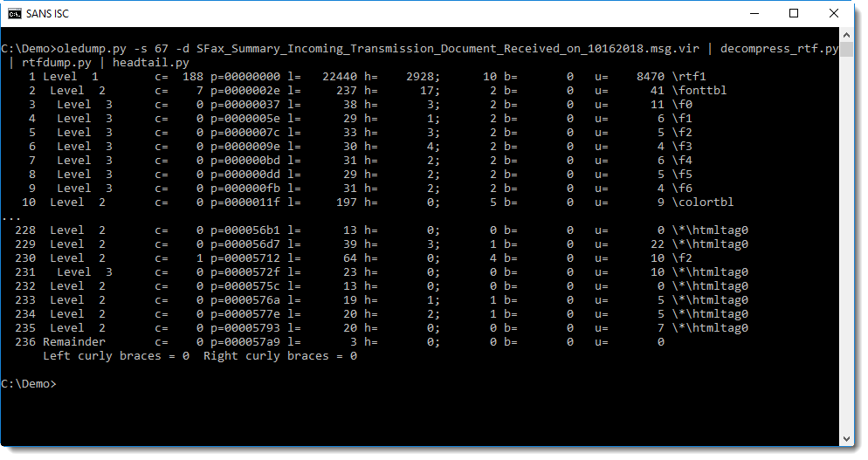Click p=000000bd position value
868x460 pixels.
point(245,160)
